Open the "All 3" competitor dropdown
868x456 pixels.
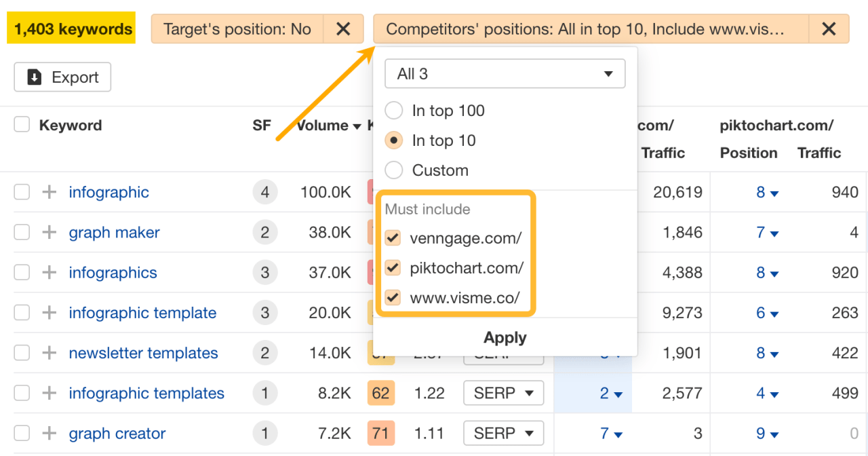click(x=505, y=73)
